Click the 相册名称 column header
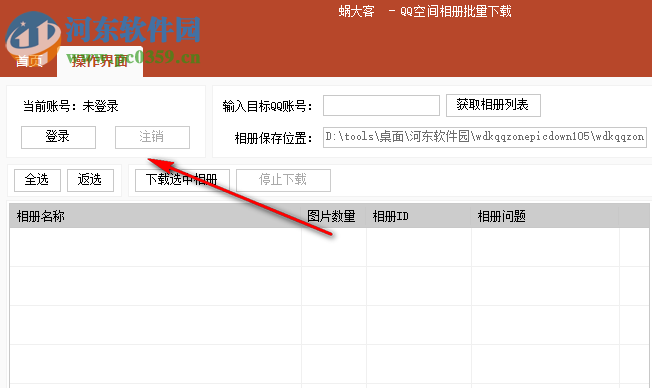This screenshot has height=388, width=652. [x=156, y=216]
